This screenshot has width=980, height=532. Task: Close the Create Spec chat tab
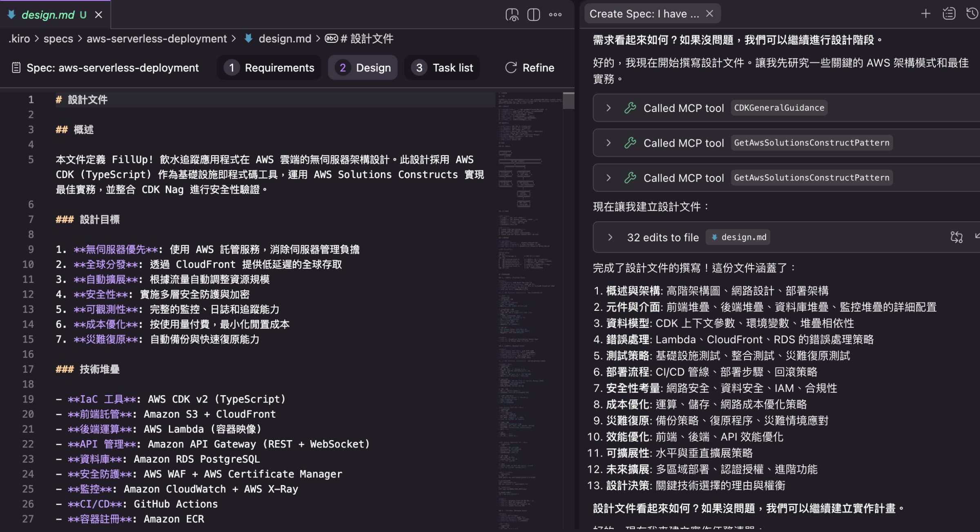[x=710, y=13]
